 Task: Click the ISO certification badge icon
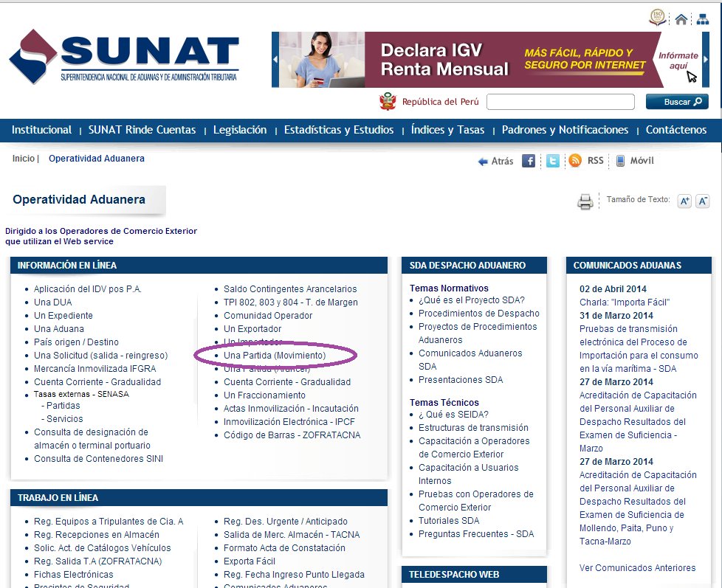point(658,18)
